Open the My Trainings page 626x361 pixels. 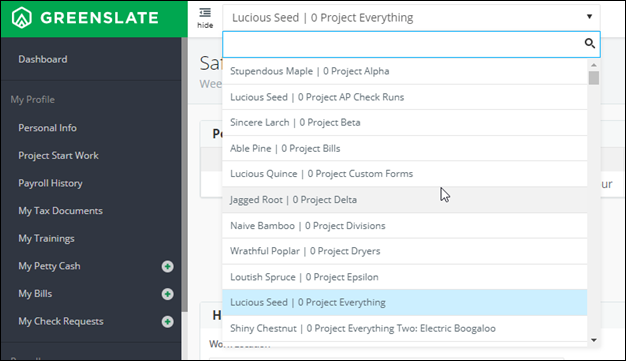coord(46,238)
